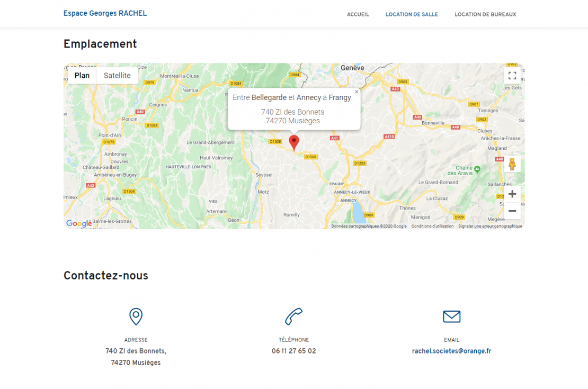
Task: Click the Google logo on the map
Action: tap(79, 223)
